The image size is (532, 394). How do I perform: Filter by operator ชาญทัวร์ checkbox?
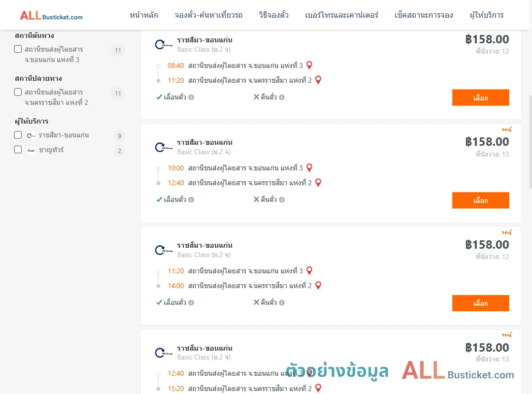pyautogui.click(x=18, y=150)
